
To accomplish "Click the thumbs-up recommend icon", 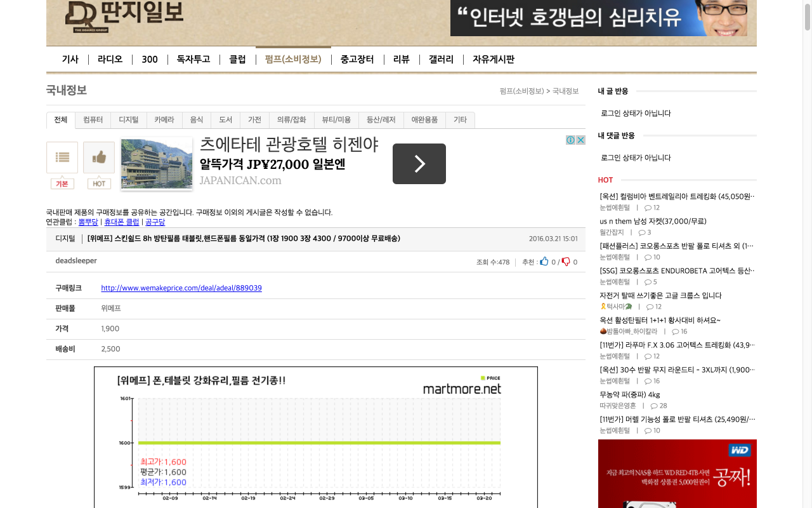I will point(544,262).
